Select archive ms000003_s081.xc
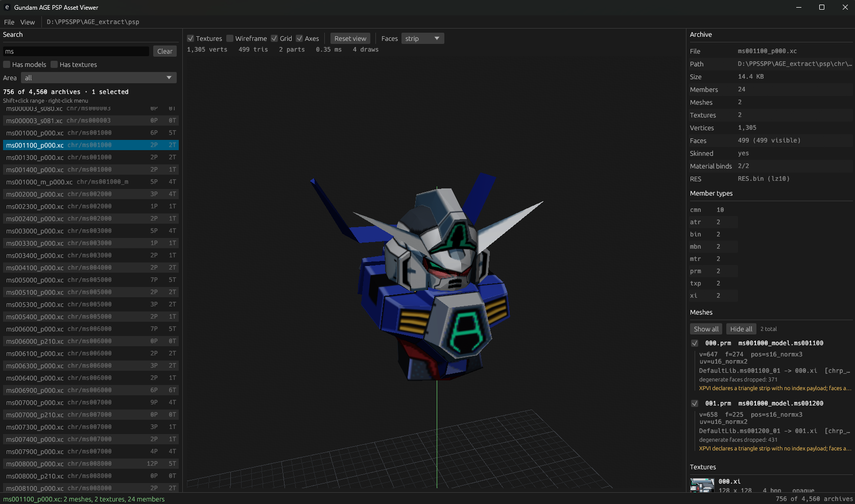 91,121
